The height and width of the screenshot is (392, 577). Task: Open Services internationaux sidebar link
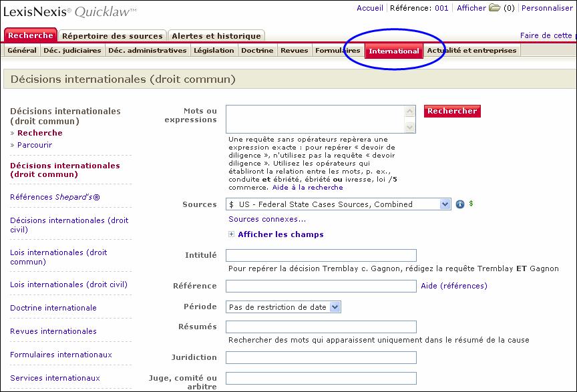click(55, 378)
